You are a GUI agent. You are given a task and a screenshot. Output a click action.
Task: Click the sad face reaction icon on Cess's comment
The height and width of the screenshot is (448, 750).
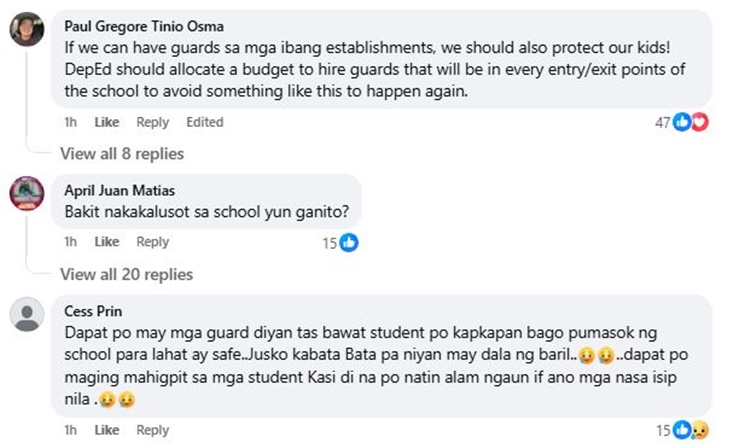[700, 430]
